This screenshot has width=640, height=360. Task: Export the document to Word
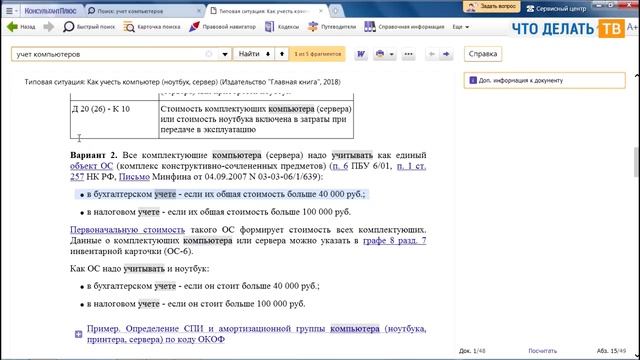[x=361, y=54]
